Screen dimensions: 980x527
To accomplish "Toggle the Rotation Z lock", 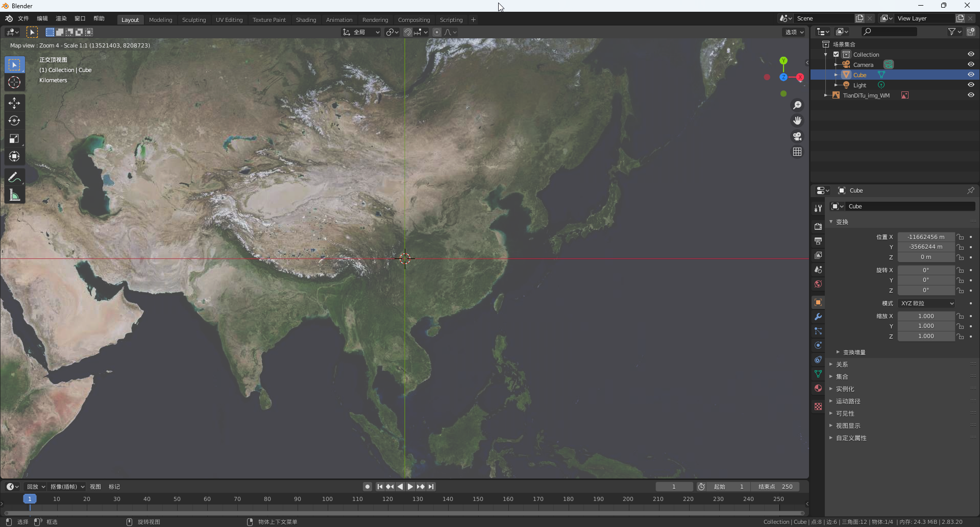I will (961, 290).
